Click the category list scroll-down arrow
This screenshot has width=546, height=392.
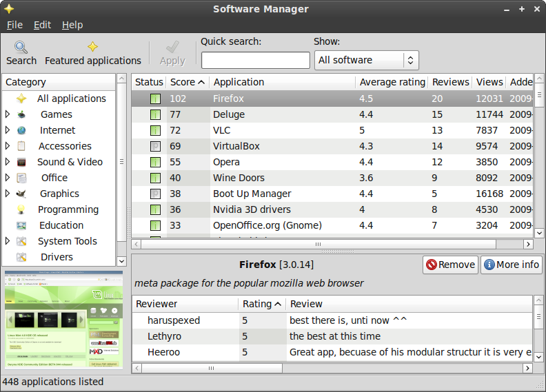(x=121, y=261)
